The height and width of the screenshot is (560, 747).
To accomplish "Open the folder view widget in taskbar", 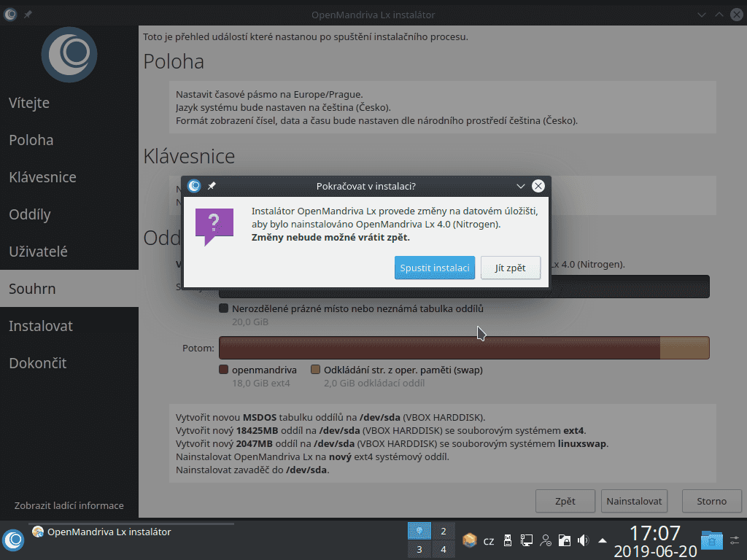I will pos(711,540).
